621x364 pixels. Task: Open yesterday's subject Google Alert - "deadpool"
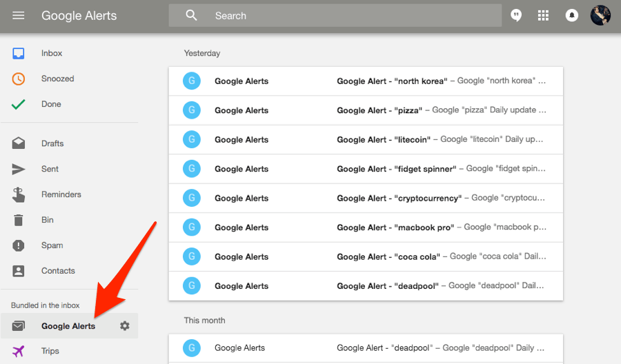click(x=388, y=286)
